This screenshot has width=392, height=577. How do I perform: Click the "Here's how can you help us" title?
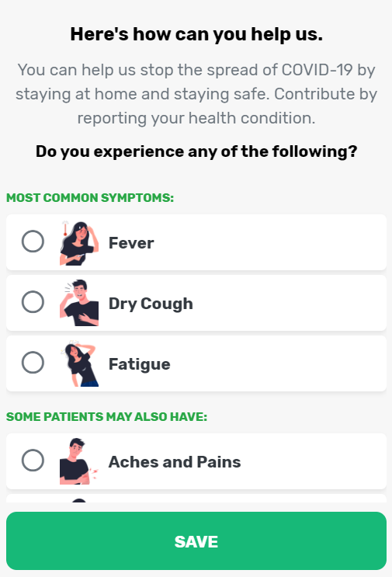[x=196, y=34]
